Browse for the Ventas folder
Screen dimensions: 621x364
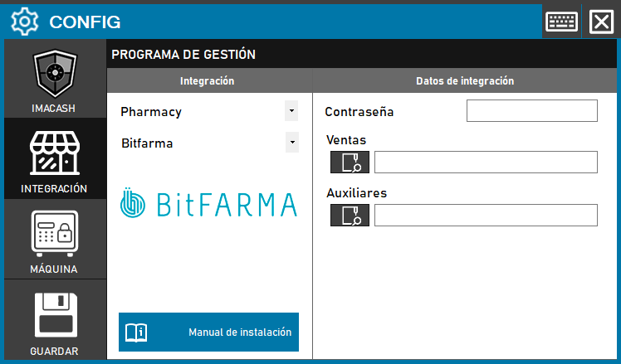pos(350,163)
